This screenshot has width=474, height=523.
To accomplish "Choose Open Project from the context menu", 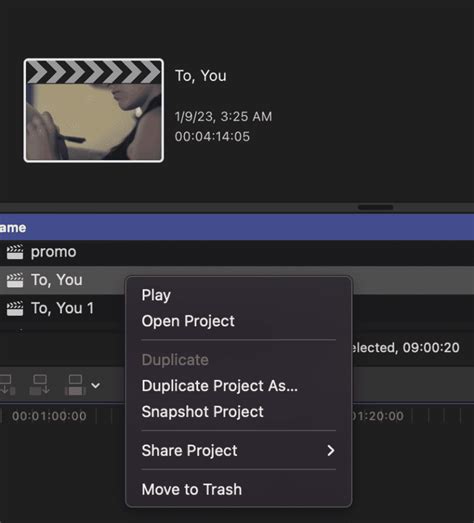I will click(188, 321).
